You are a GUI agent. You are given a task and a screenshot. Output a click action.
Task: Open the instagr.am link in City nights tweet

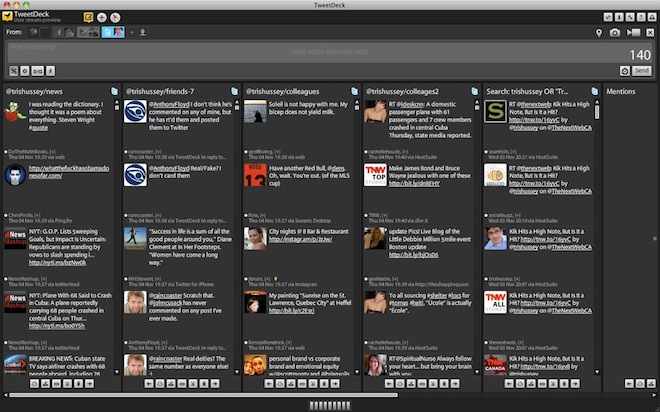click(301, 239)
